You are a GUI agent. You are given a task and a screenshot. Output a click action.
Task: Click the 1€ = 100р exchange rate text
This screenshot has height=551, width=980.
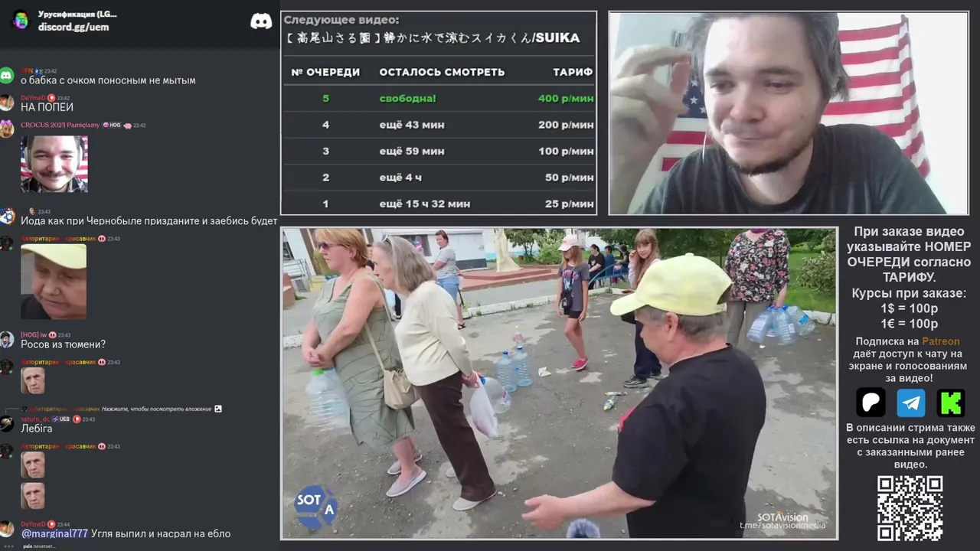pos(910,324)
